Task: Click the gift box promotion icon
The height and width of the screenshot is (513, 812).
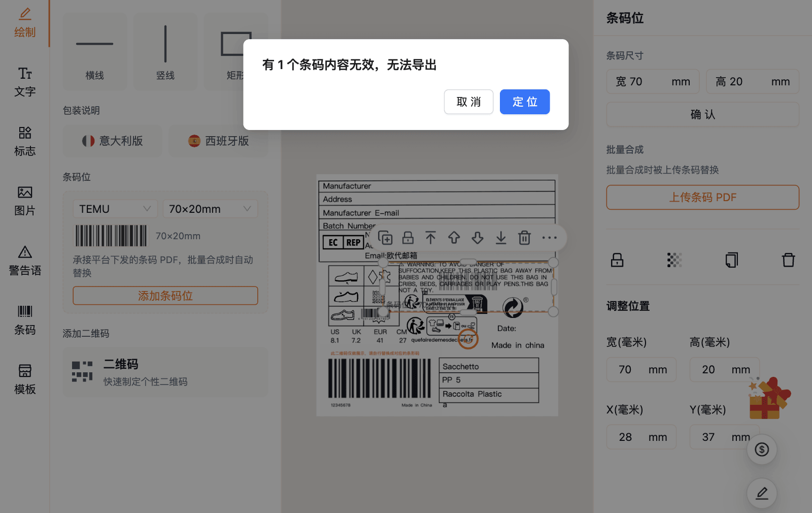Action: [770, 398]
